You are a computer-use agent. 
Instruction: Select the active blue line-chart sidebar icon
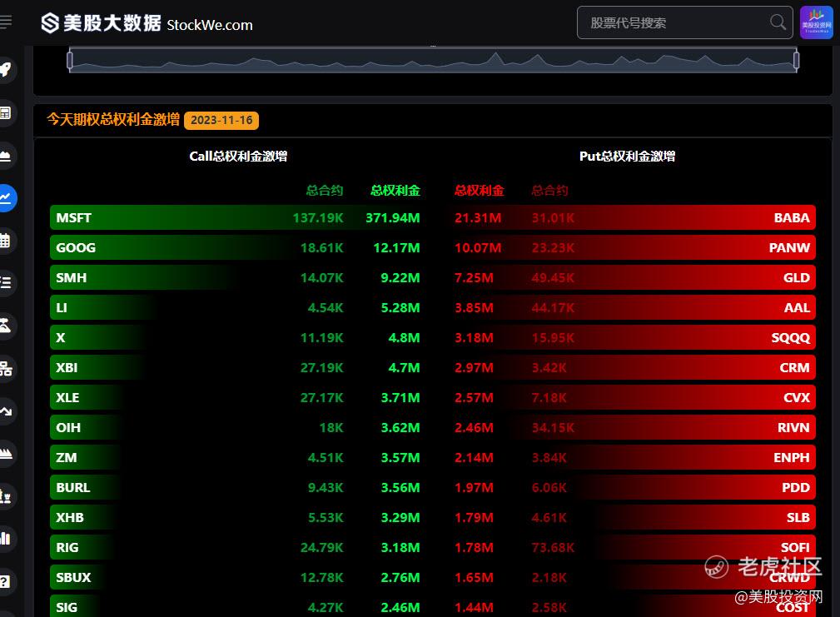coord(5,198)
